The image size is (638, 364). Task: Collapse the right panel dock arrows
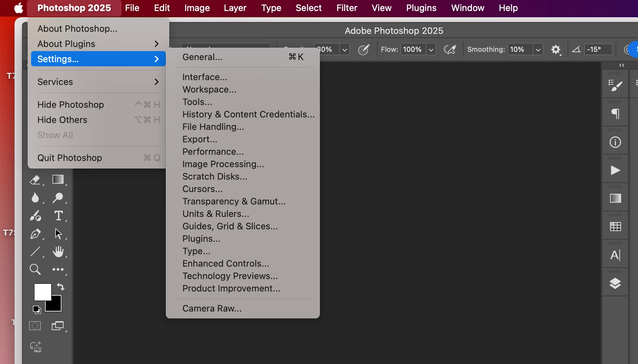[x=621, y=65]
